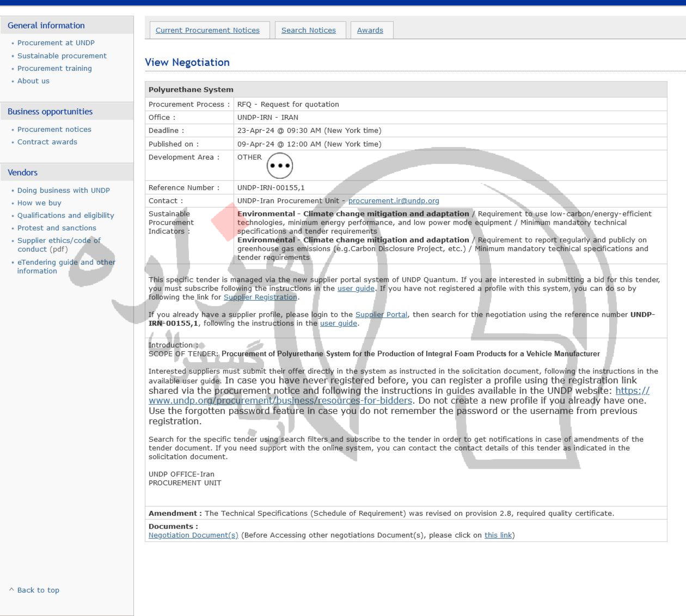The width and height of the screenshot is (686, 616).
Task: Open Procurement notices under Business opportunities
Action: click(x=54, y=129)
